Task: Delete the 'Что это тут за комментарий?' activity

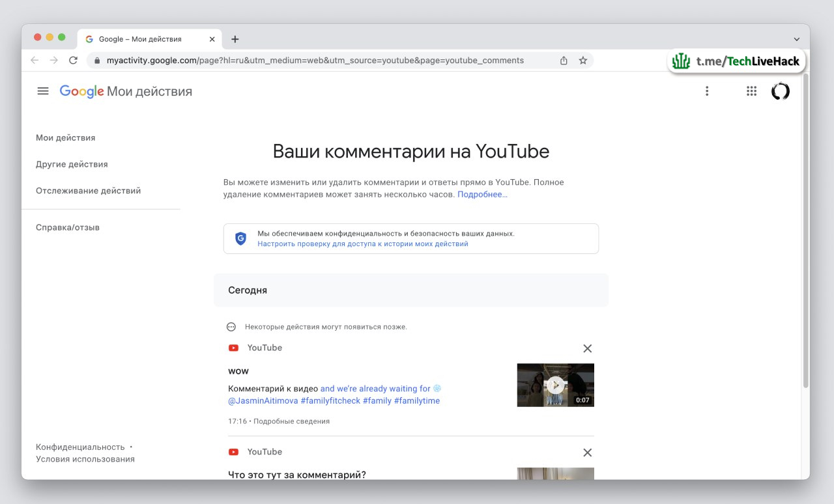Action: pyautogui.click(x=587, y=453)
